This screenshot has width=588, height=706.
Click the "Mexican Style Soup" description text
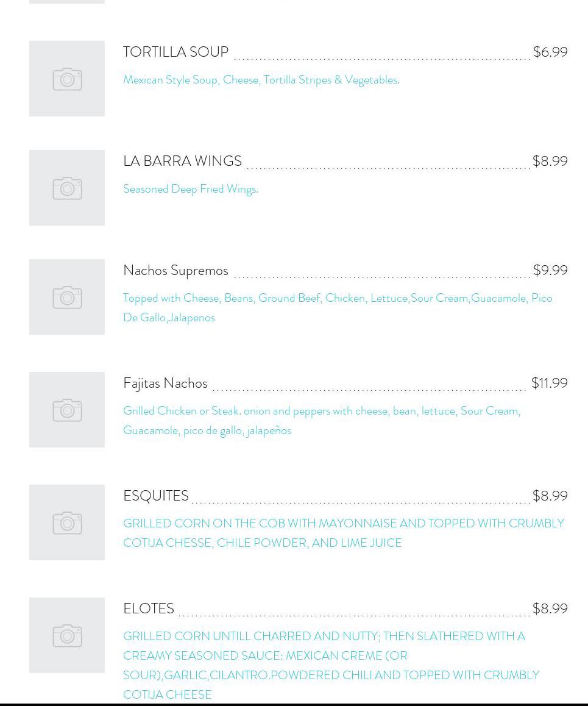pyautogui.click(x=261, y=80)
